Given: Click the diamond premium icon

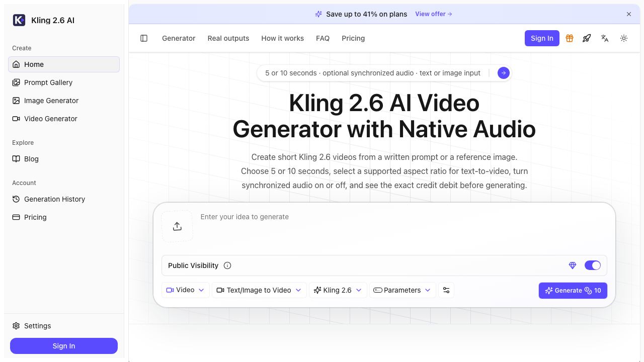Looking at the screenshot, I should click(x=573, y=265).
